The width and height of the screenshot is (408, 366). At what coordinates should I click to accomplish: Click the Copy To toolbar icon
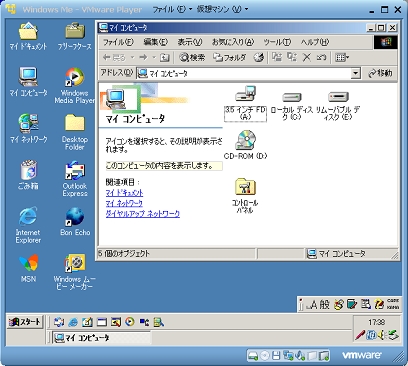point(292,57)
